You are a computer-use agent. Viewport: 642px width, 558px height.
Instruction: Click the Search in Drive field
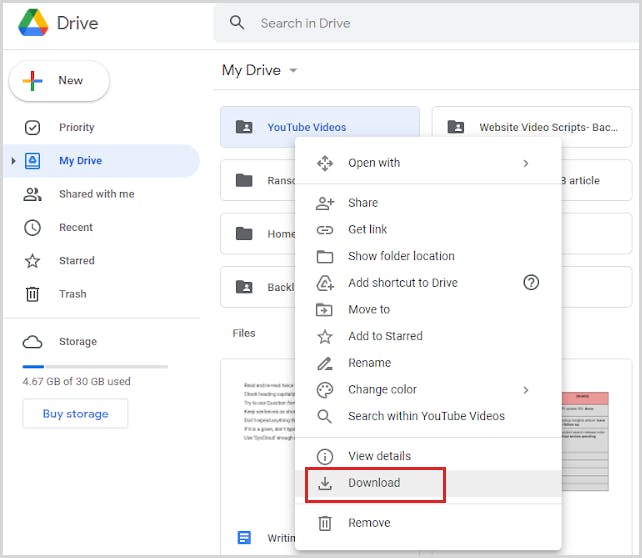pyautogui.click(x=420, y=22)
